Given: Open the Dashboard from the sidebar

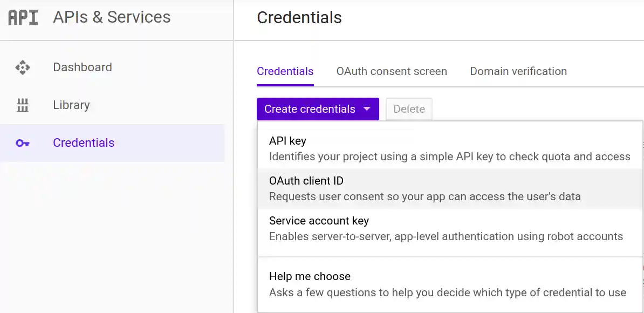Looking at the screenshot, I should tap(82, 67).
